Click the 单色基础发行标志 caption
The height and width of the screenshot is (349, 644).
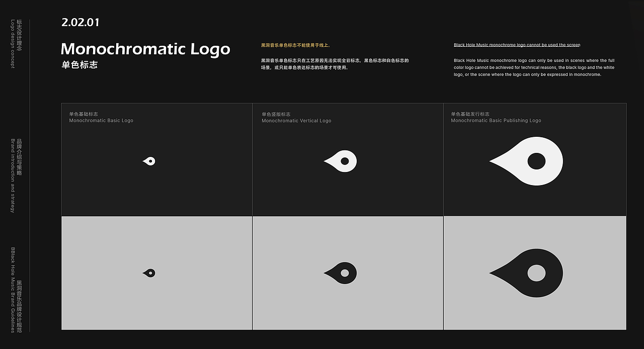point(470,114)
